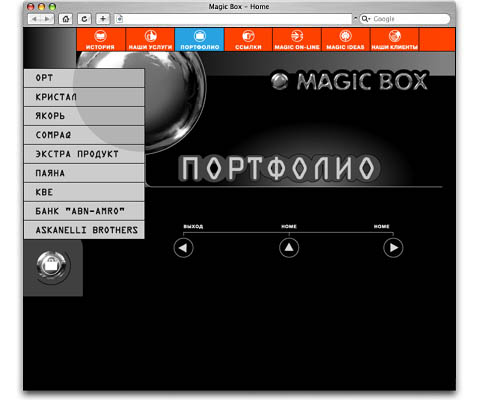Image resolution: width=480 pixels, height=400 pixels.
Task: Click the round briefcase icon below the list
Action: [x=51, y=267]
